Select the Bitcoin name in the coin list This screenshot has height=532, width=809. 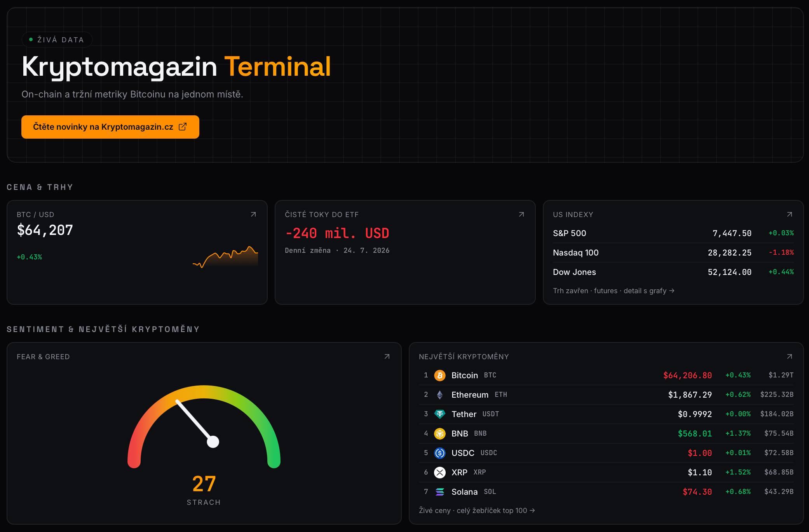(465, 376)
